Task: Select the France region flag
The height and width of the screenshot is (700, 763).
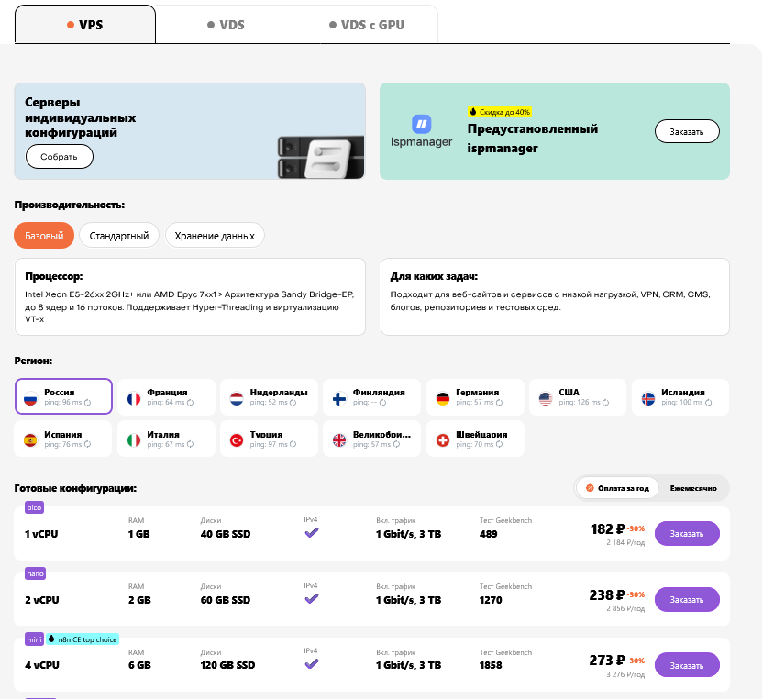Action: (x=134, y=397)
